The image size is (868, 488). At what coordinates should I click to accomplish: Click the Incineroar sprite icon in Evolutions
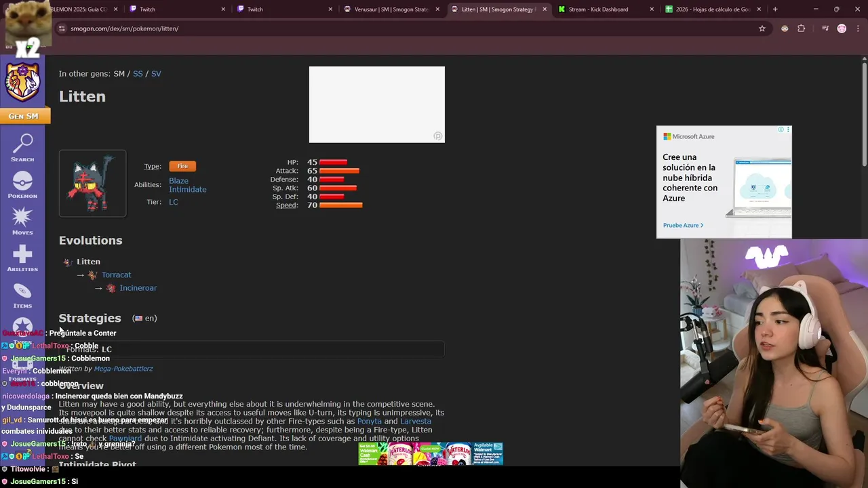click(111, 288)
